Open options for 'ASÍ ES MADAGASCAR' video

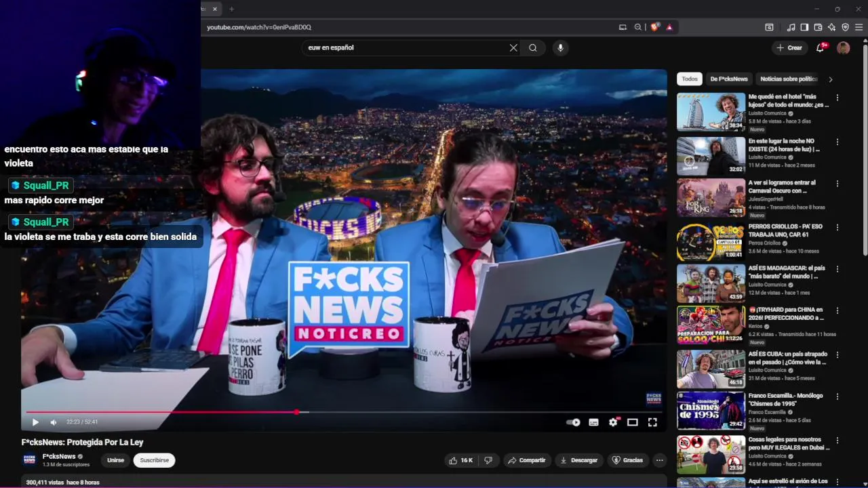click(x=837, y=269)
